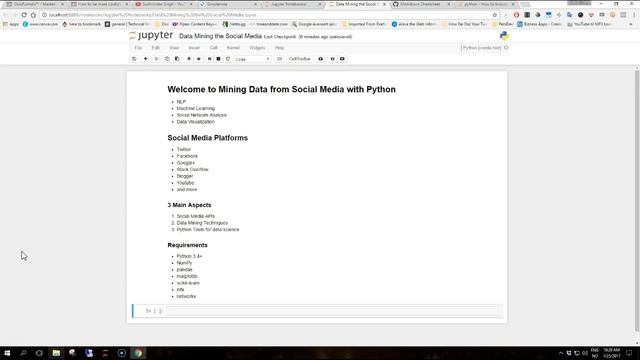
Task: Switch to the GitHub Markdown Cheatsheet tab
Action: [x=420, y=4]
